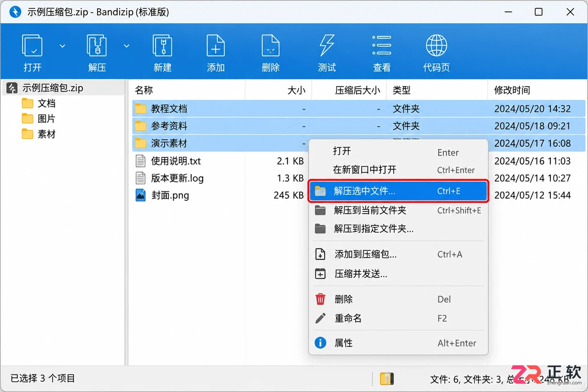The height and width of the screenshot is (392, 588).
Task: Minimize the Bandizip window
Action: [508, 12]
